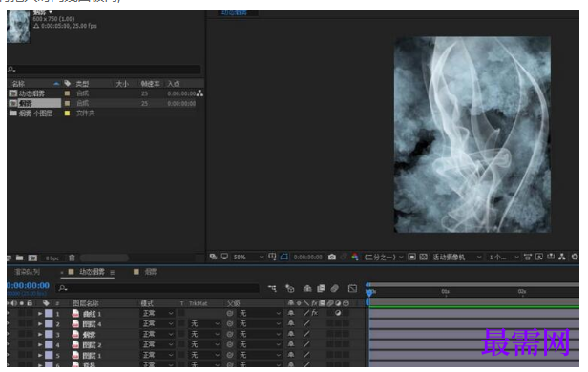Toggle the fx effect switch on layer 1
588x372 pixels.
[x=315, y=313]
